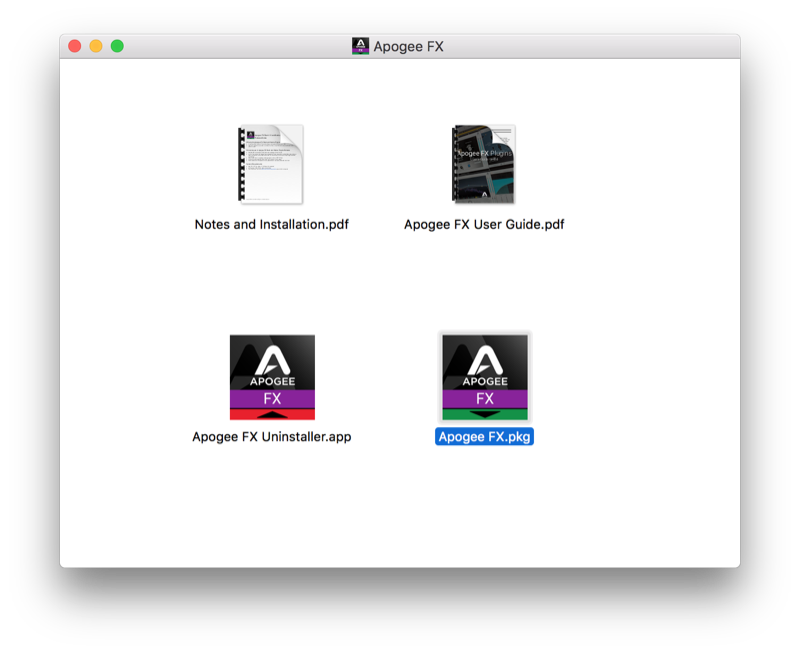The width and height of the screenshot is (800, 653).
Task: Click the "Apogee FX User Guide.pdf" file name
Action: (x=484, y=224)
